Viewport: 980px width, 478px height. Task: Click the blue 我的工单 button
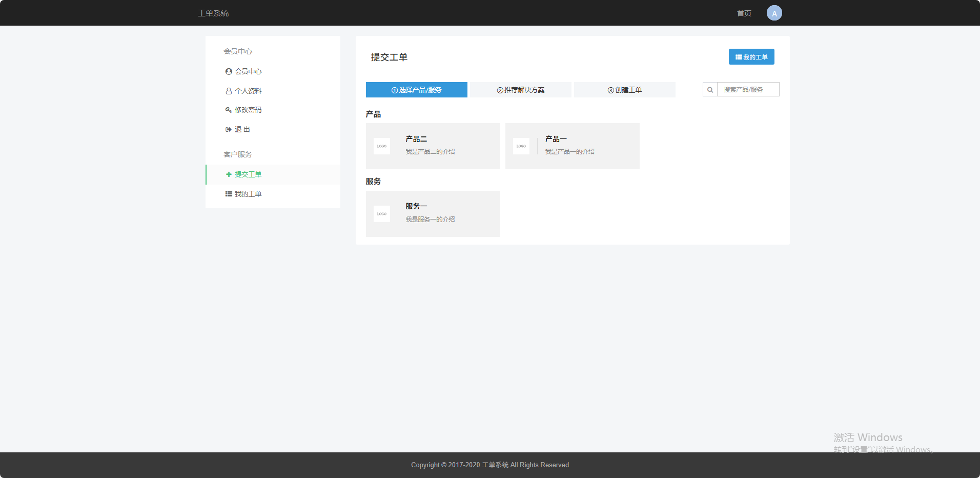pyautogui.click(x=751, y=57)
